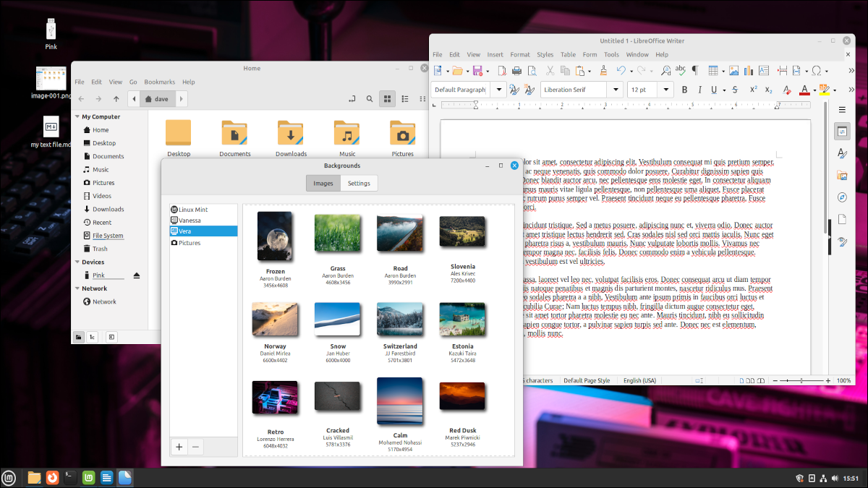Viewport: 868px width, 488px height.
Task: Toggle Italic formatting in Writer
Action: pos(699,90)
